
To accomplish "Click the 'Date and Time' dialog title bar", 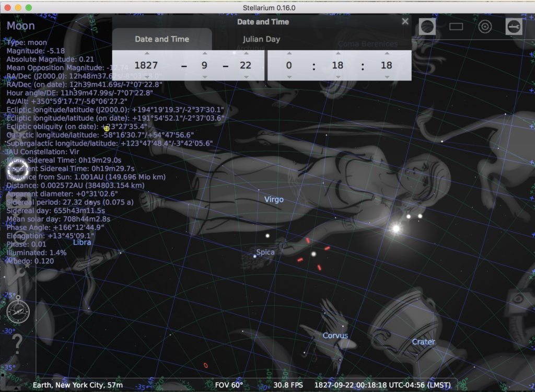I will click(x=263, y=21).
